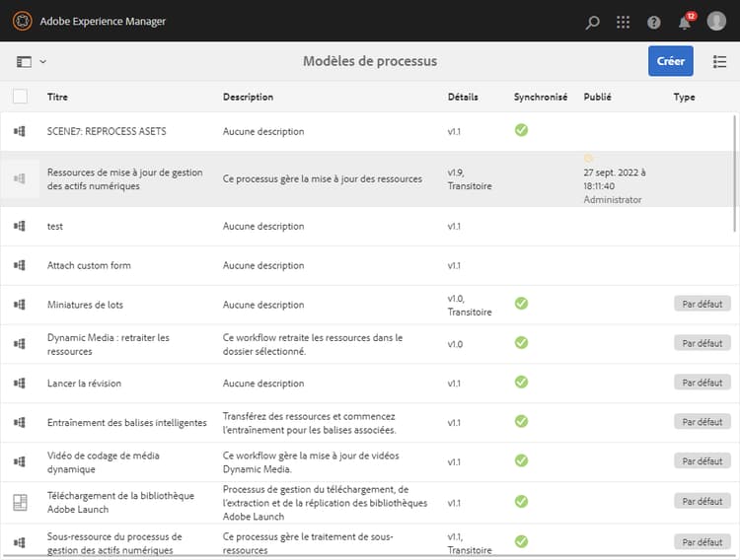Click Par défaut tag on Entraînement des balises
The image size is (740, 560).
click(703, 421)
